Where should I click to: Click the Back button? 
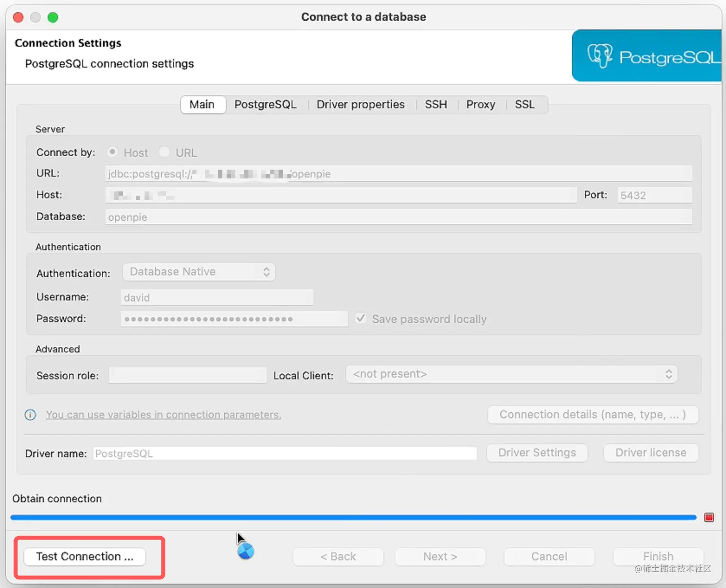[x=338, y=556]
